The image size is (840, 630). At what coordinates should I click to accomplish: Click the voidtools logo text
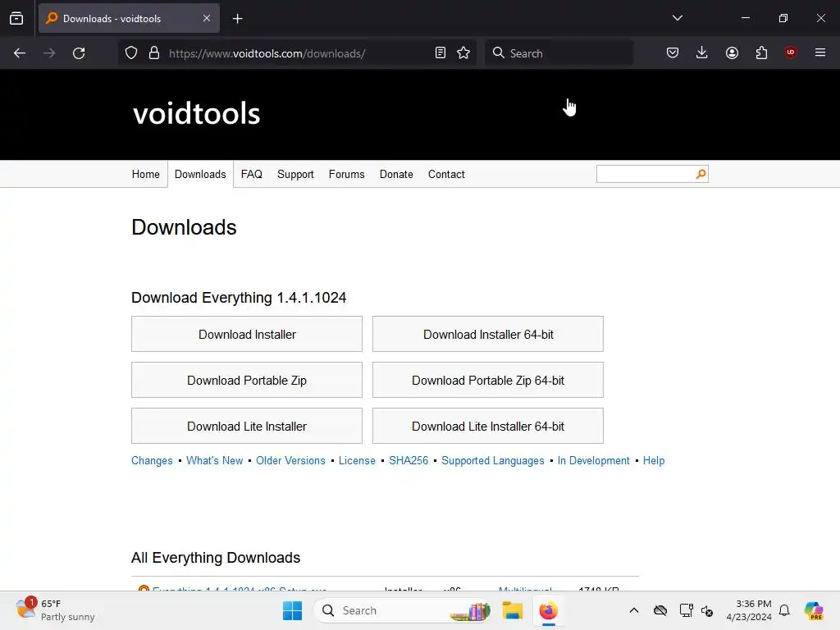coord(197,113)
